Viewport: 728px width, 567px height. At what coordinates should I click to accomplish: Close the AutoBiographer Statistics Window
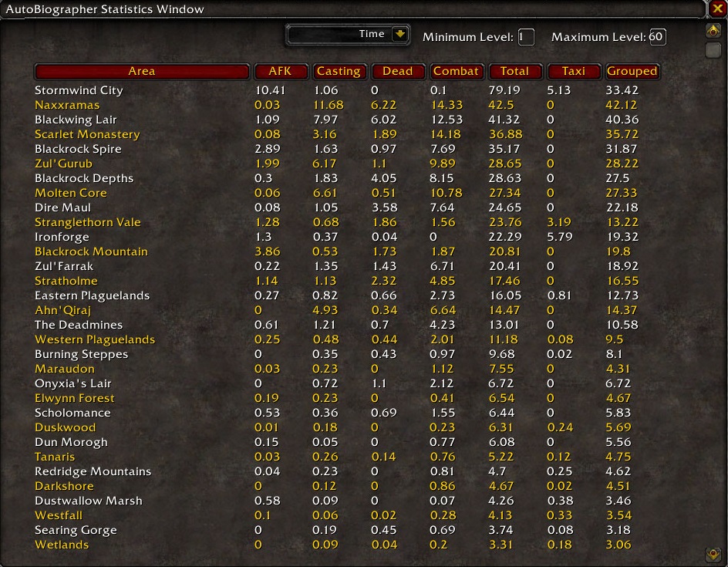coord(718,8)
